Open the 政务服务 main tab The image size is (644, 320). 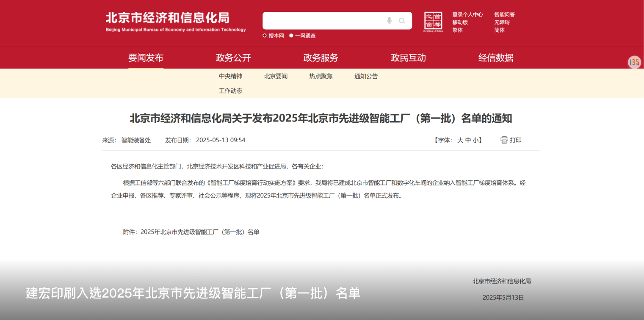[x=321, y=58]
